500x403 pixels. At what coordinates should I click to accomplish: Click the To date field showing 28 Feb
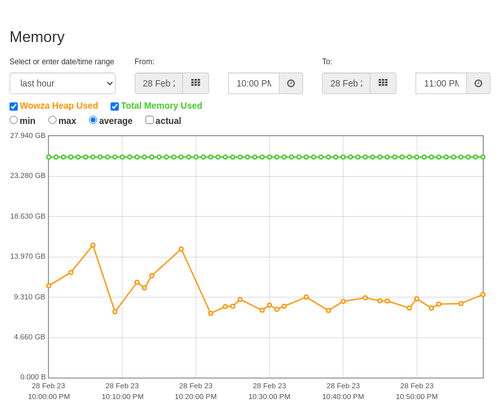[346, 83]
